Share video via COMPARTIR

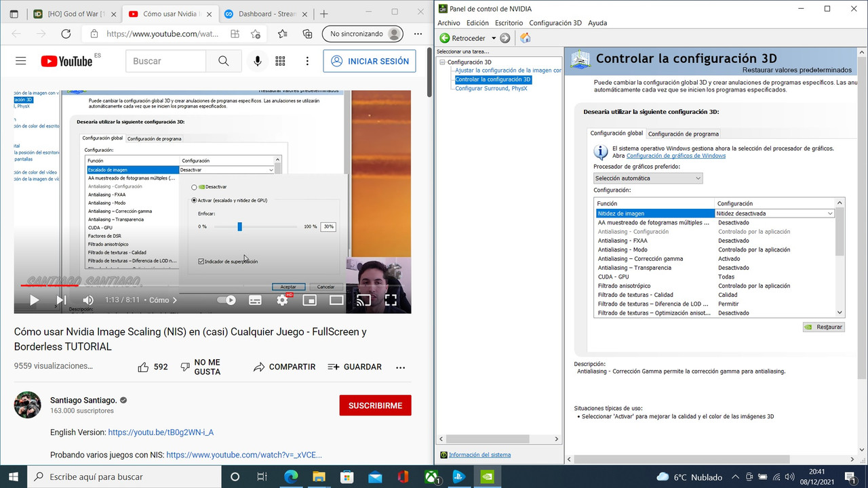(284, 367)
